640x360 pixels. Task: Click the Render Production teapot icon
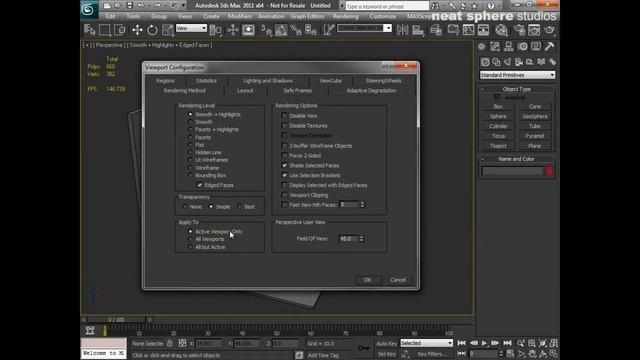[550, 30]
